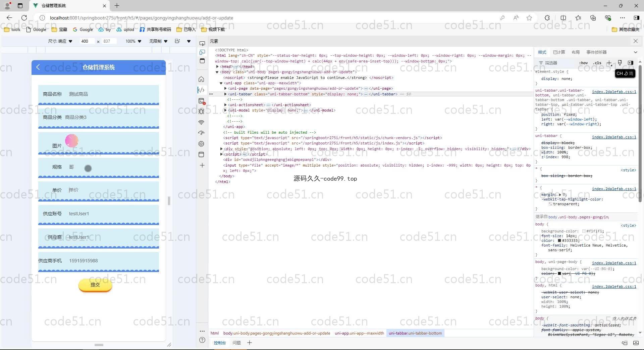644x350 pixels.
Task: Switch to the 布局 layout tab
Action: coord(576,52)
